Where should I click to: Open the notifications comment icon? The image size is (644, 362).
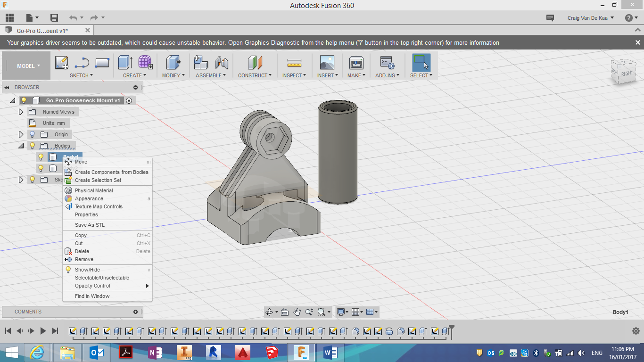coord(550,18)
